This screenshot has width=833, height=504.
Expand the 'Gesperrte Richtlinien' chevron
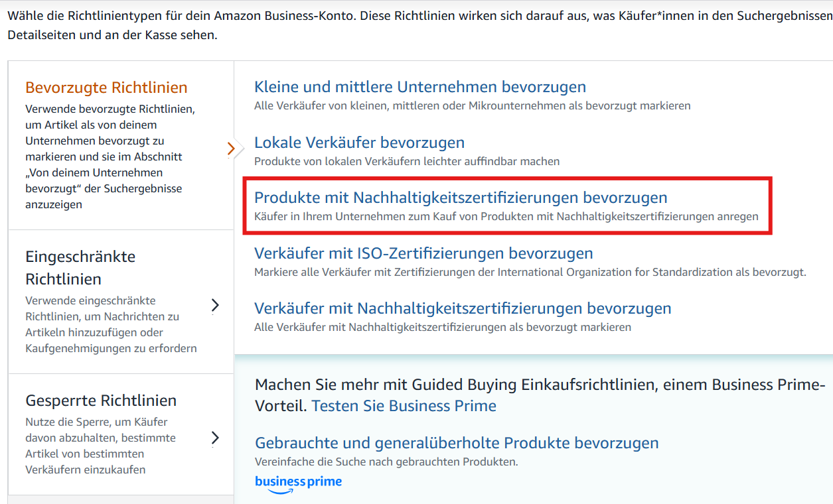pos(215,437)
